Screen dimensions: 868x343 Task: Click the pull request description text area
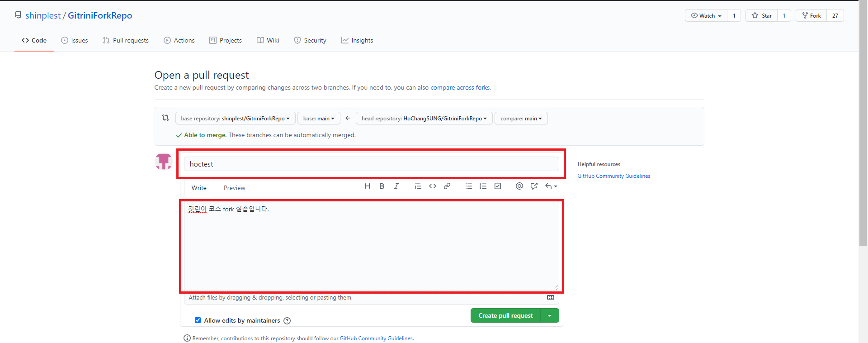[x=371, y=246]
